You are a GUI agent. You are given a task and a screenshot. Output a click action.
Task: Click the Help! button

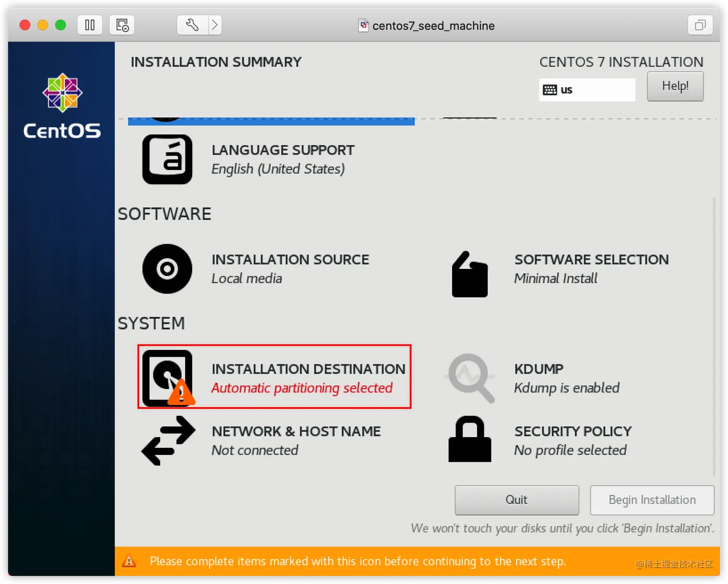coord(675,86)
